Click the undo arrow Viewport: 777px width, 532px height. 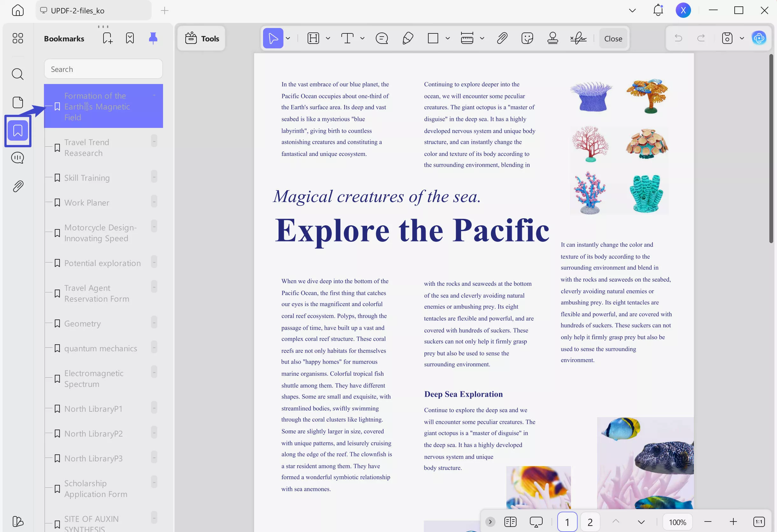(x=678, y=38)
